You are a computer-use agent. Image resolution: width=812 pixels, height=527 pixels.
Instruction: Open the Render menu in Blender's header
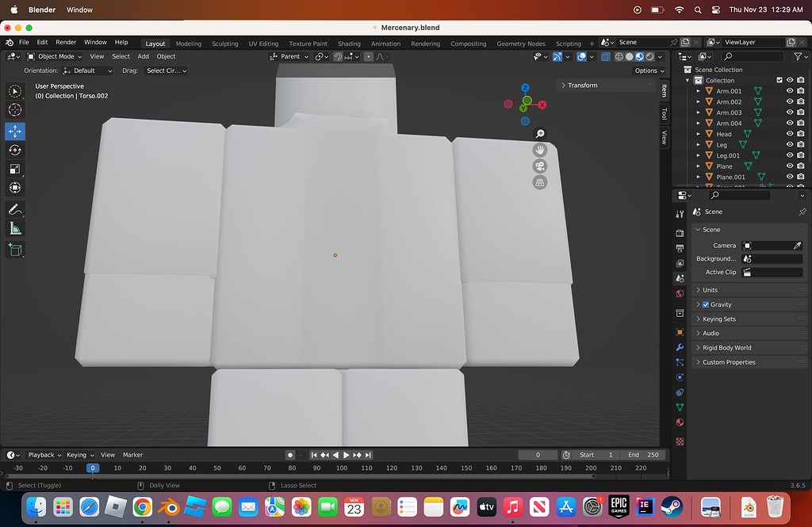point(66,42)
